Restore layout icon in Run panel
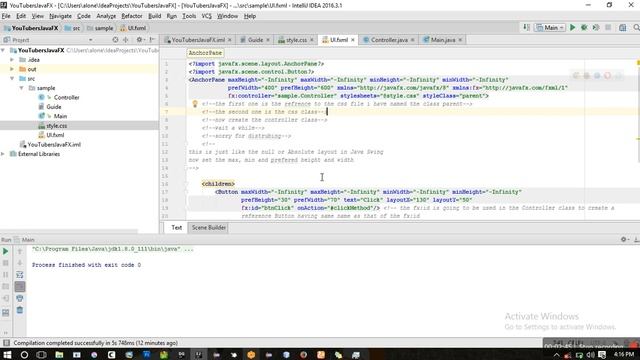The height and width of the screenshot is (360, 640). 6,313
